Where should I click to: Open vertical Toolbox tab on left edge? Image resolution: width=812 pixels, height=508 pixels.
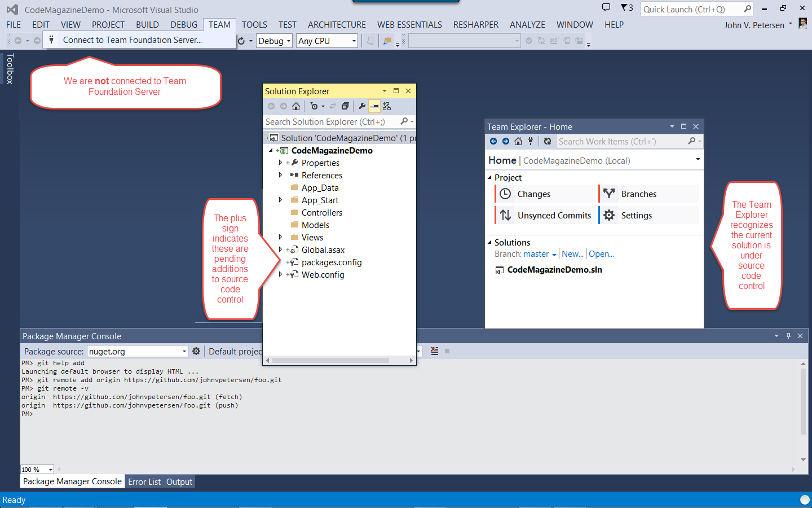pyautogui.click(x=10, y=68)
